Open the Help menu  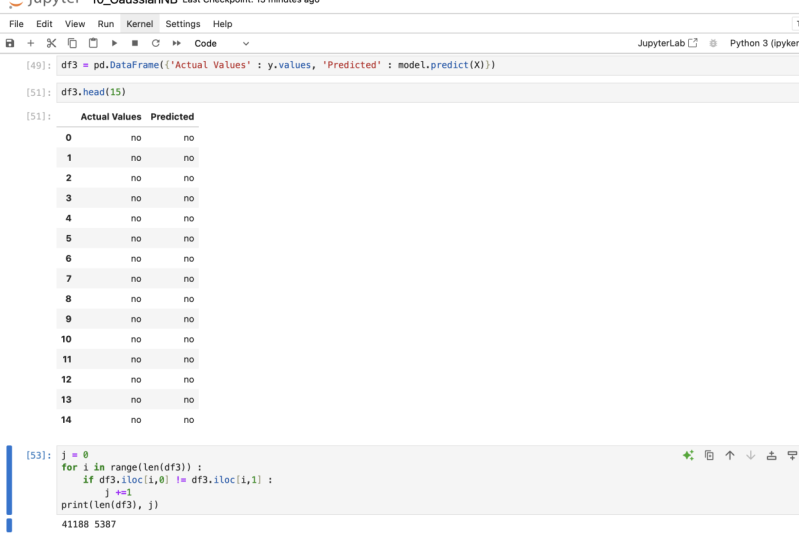[x=223, y=24]
